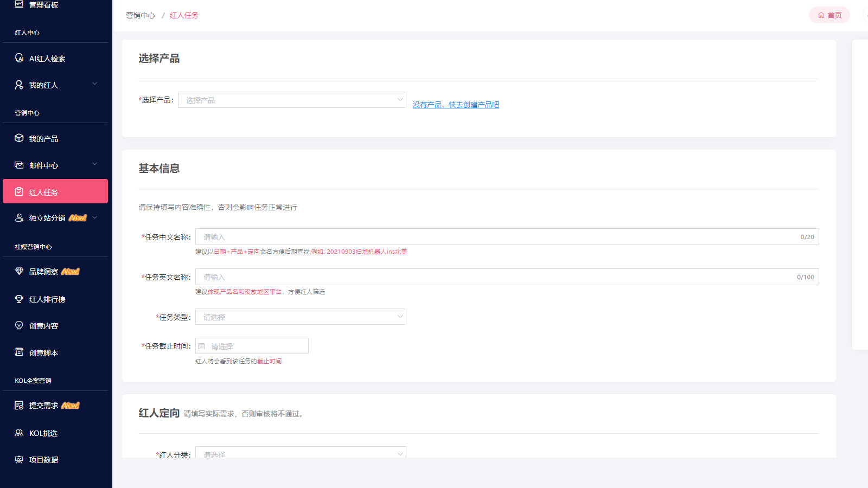Open the 创意脚本 script icon
This screenshot has height=488, width=868.
19,352
